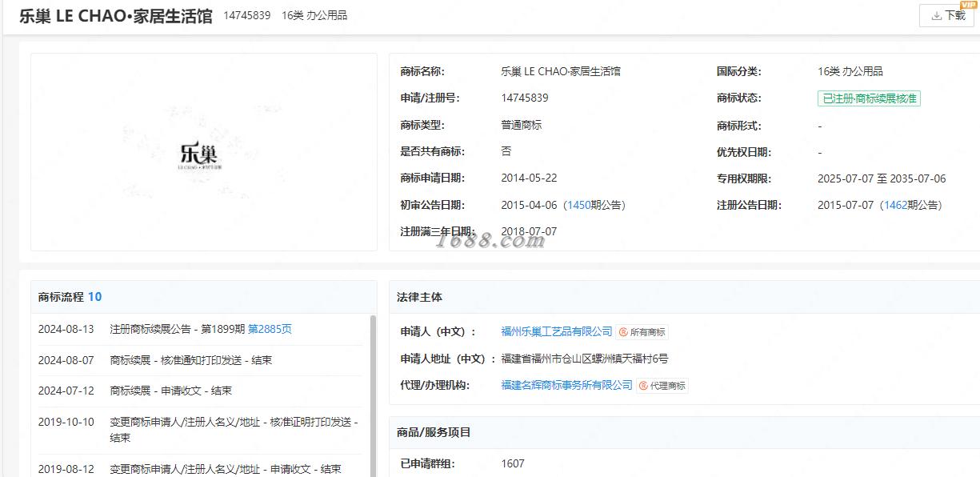Screen dimensions: 980x477
Task: Select the 2018-07-07 three-year date value
Action: coord(529,231)
